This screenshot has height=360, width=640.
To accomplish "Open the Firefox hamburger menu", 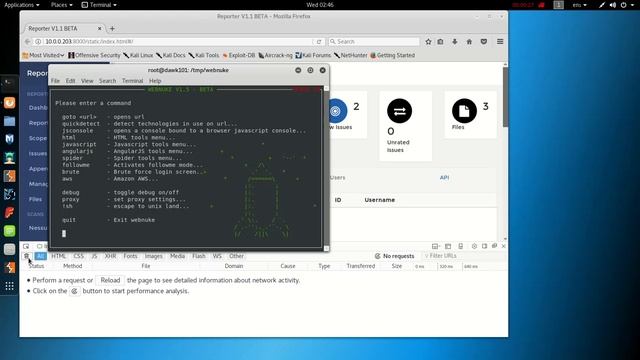I will pyautogui.click(x=500, y=42).
